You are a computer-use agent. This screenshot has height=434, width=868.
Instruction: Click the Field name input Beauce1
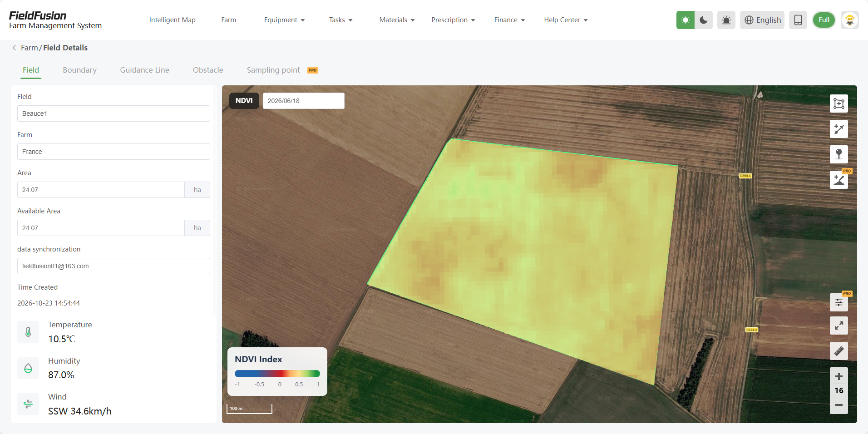tap(113, 113)
